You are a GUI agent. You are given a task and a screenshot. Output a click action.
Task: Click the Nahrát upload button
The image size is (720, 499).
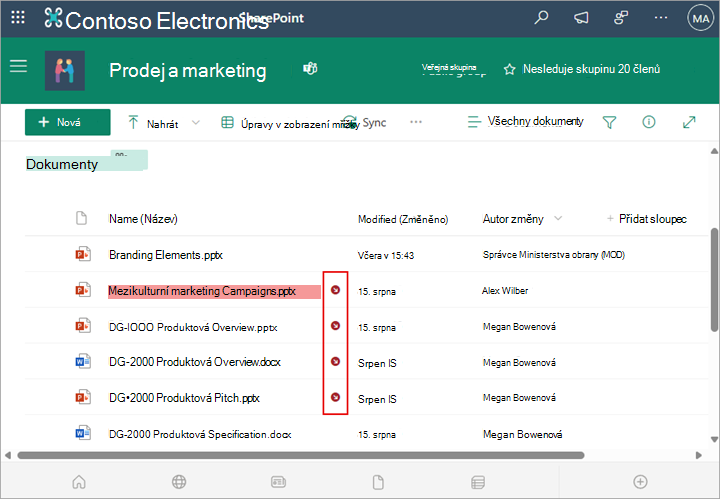click(x=153, y=123)
